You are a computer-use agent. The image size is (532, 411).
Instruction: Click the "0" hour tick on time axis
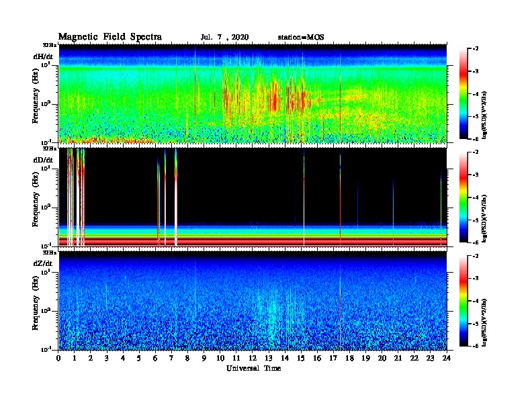point(58,358)
